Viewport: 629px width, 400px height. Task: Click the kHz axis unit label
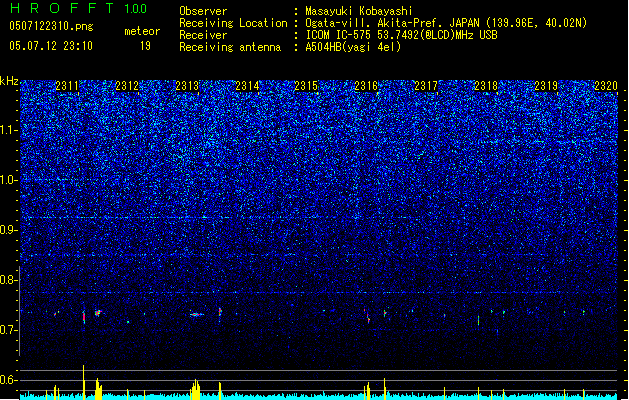[x=9, y=81]
